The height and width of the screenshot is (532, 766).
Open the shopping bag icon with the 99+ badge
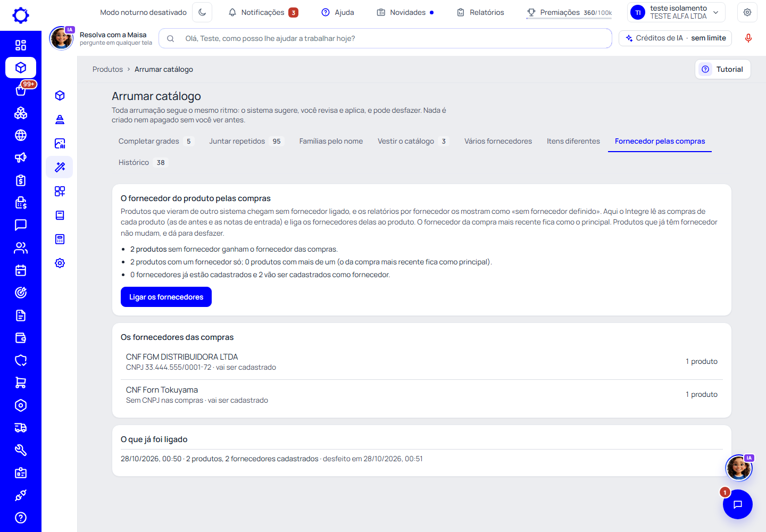click(21, 90)
